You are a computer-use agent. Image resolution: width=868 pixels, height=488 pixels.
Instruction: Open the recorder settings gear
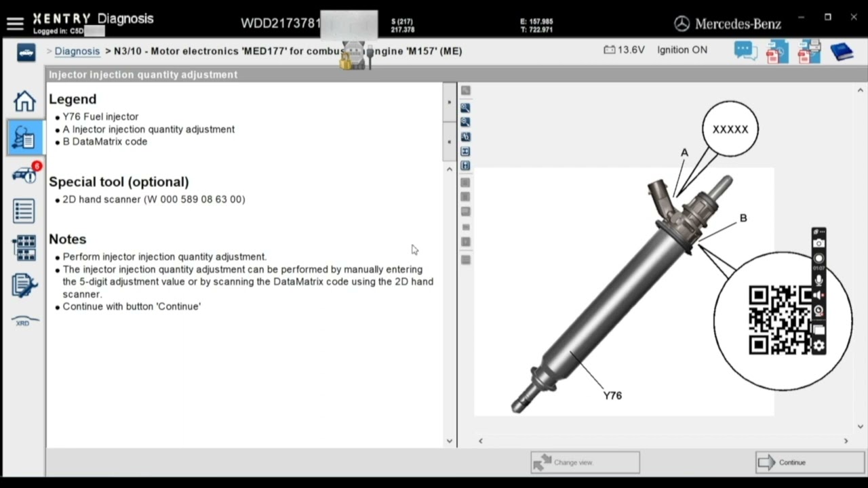[818, 346]
